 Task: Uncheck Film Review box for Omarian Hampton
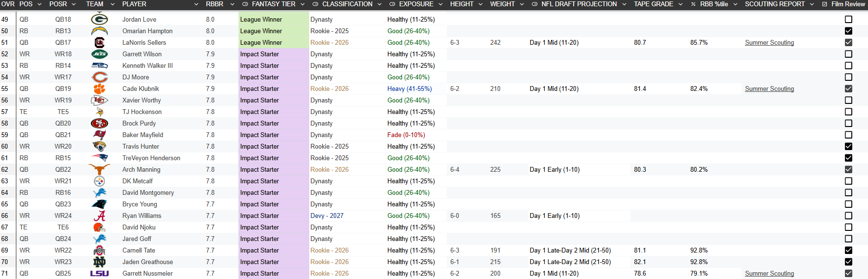[x=848, y=31]
